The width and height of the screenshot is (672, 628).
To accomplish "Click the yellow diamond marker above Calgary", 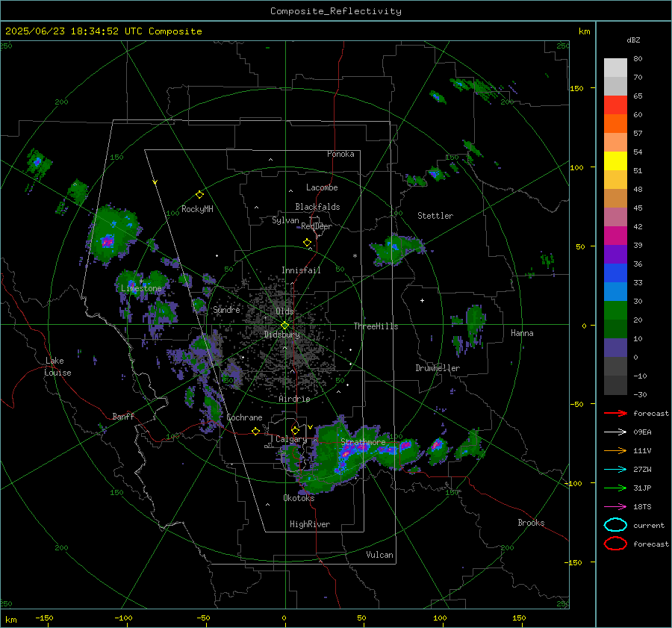I will point(295,430).
